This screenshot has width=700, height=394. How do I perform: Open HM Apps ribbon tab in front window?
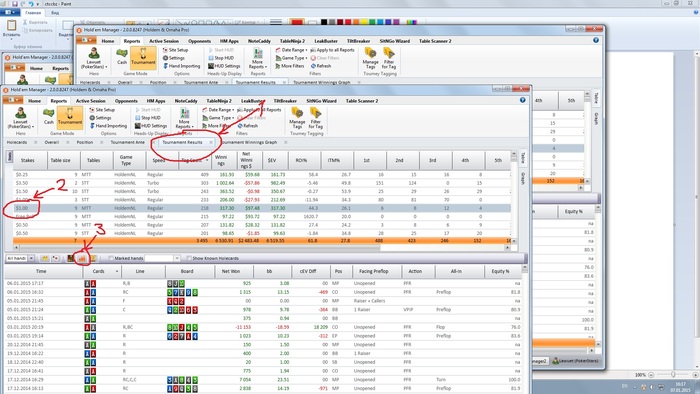coord(156,101)
